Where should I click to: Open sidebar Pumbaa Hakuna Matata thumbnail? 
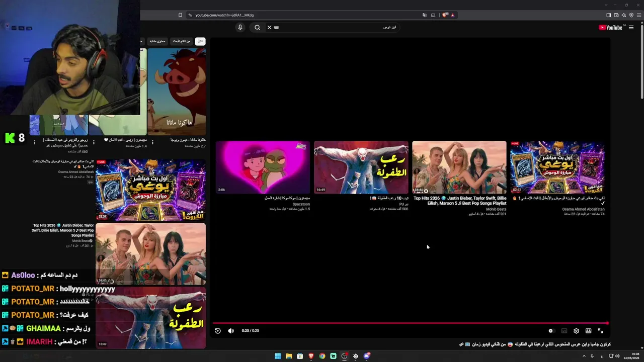tap(177, 92)
